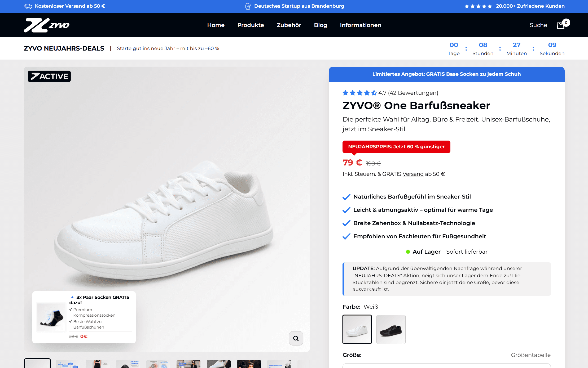
Task: Open the Größentabelle size chart link
Action: [x=530, y=355]
